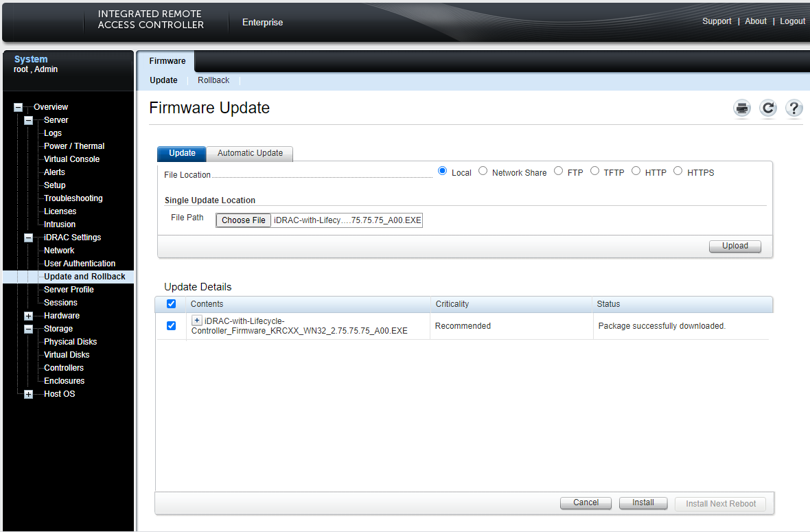This screenshot has width=810, height=532.
Task: Collapse the Overview tree node
Action: point(18,108)
